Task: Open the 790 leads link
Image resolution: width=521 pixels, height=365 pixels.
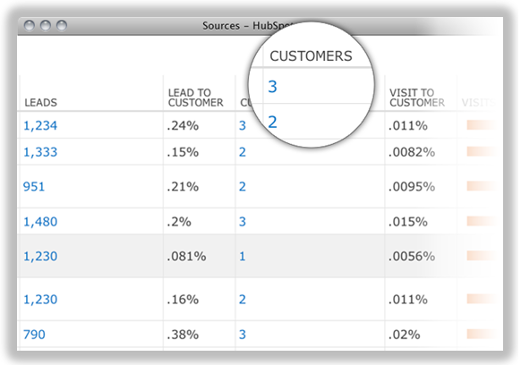Action: coord(34,334)
